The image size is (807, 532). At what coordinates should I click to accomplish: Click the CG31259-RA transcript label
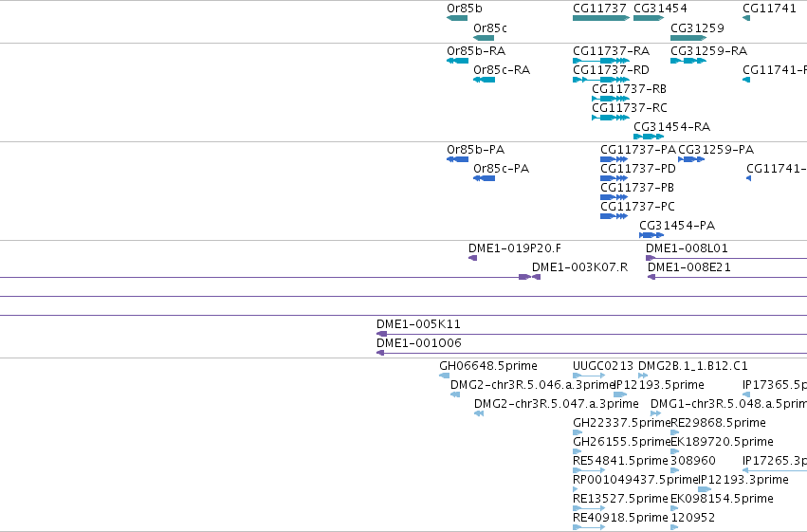pos(709,51)
